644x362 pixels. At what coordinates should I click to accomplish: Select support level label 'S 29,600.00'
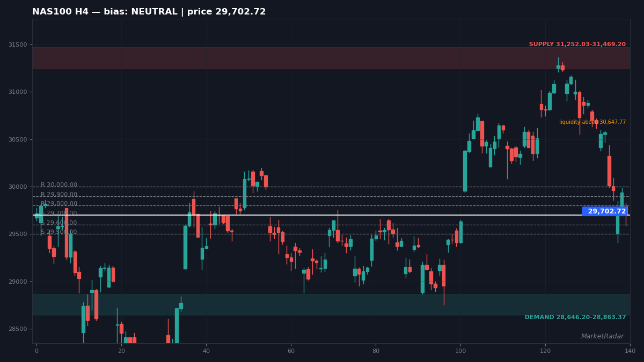tap(59, 223)
